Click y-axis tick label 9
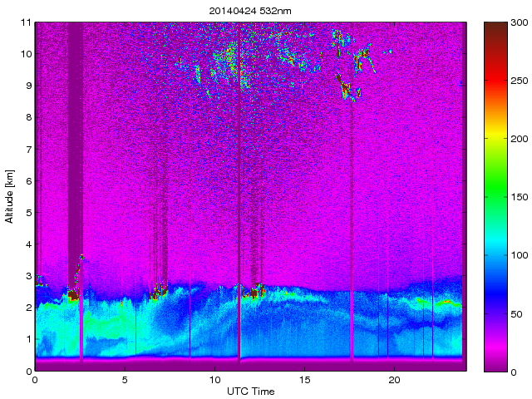The image size is (532, 399). pyautogui.click(x=27, y=86)
